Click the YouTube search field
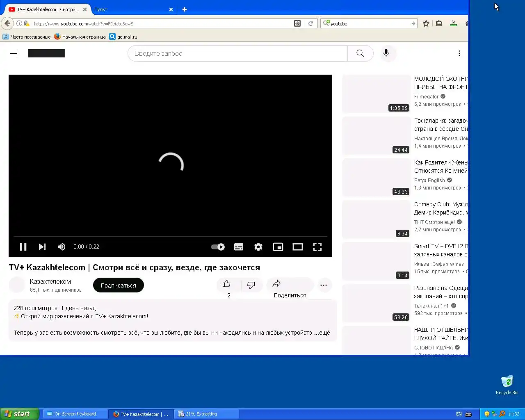 click(238, 53)
